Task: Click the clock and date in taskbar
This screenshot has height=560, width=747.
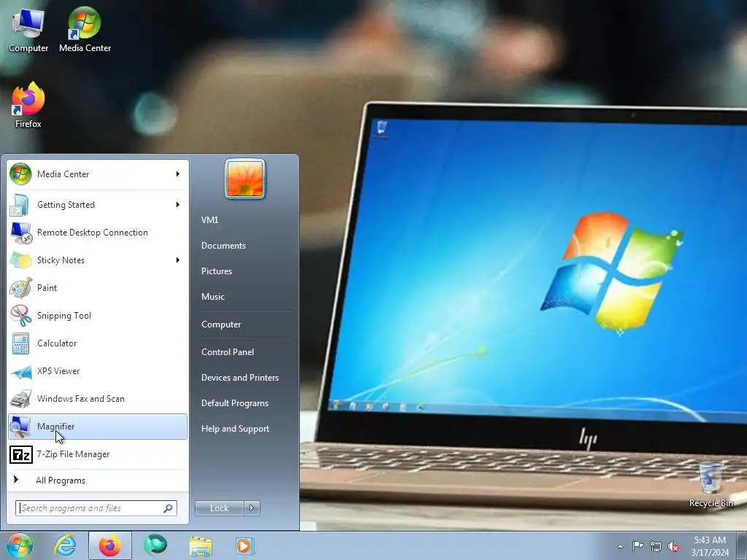Action: coord(710,546)
